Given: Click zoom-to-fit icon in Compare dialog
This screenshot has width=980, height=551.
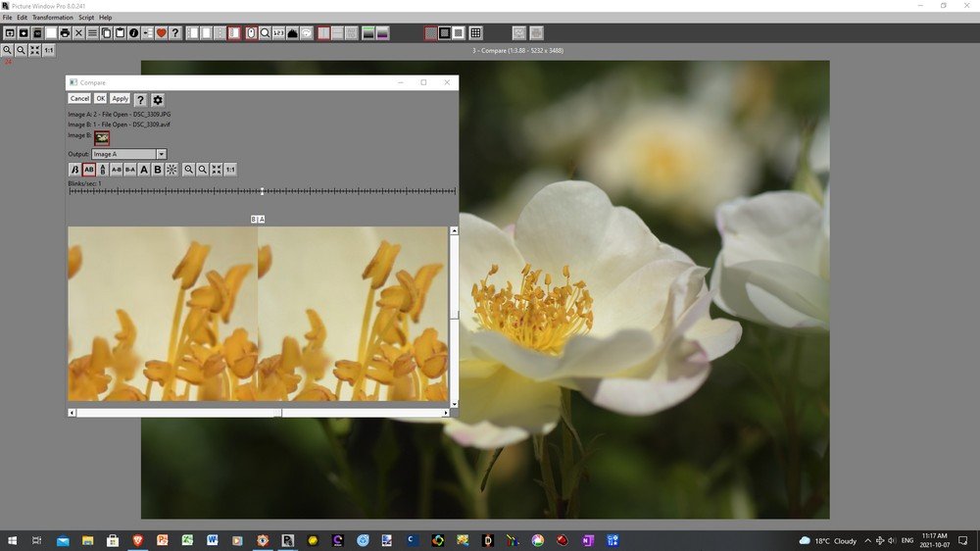Looking at the screenshot, I should point(217,170).
